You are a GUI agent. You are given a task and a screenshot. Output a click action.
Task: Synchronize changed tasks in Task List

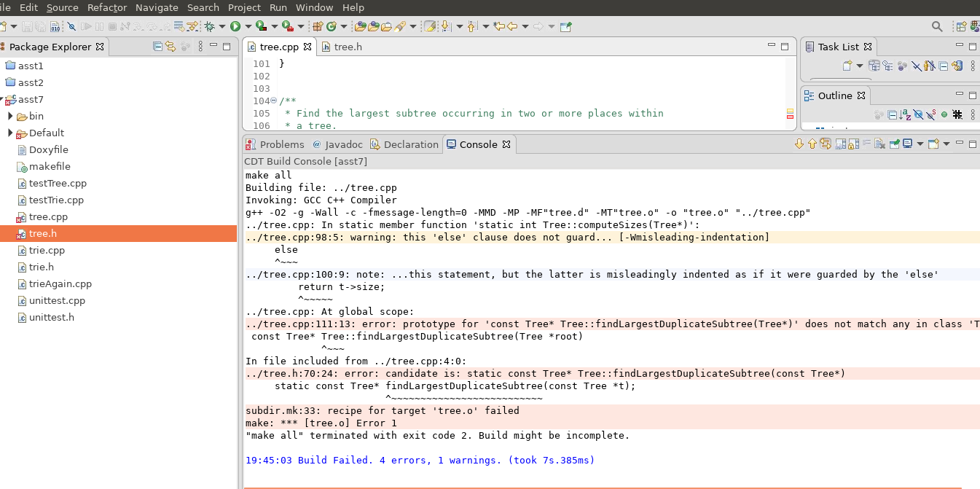957,66
